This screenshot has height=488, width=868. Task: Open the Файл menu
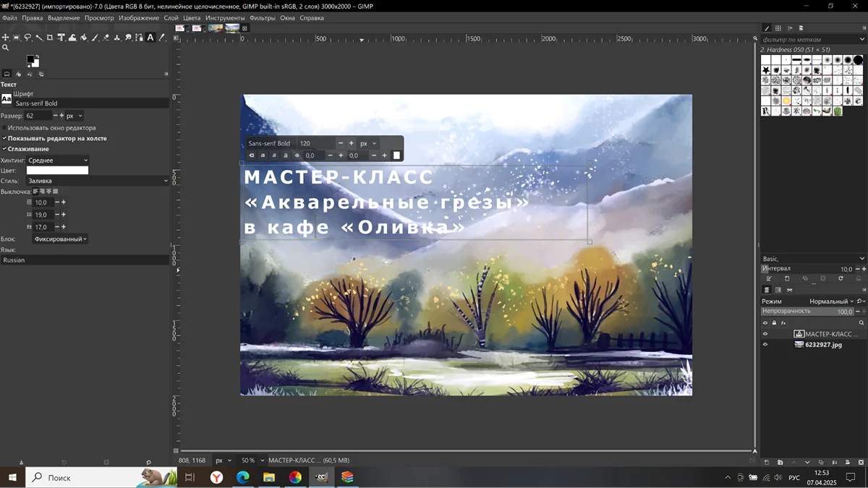coord(9,18)
